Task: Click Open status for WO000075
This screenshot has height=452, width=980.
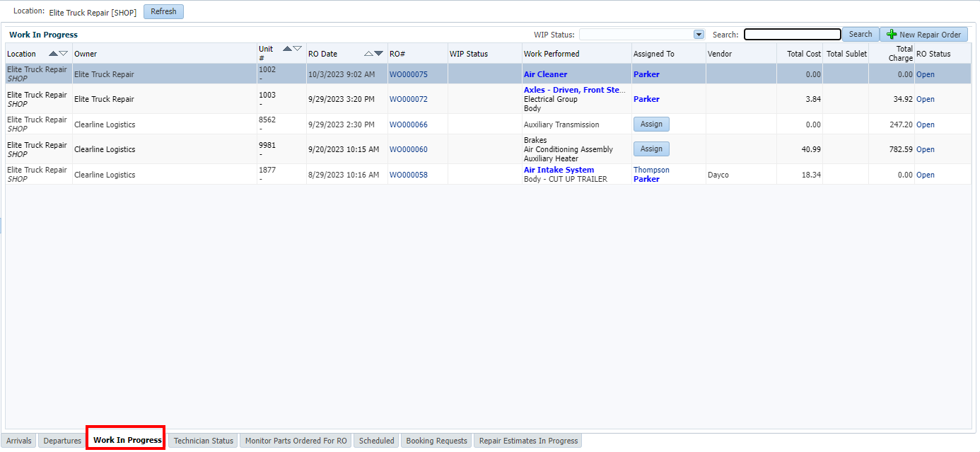Action: click(926, 74)
